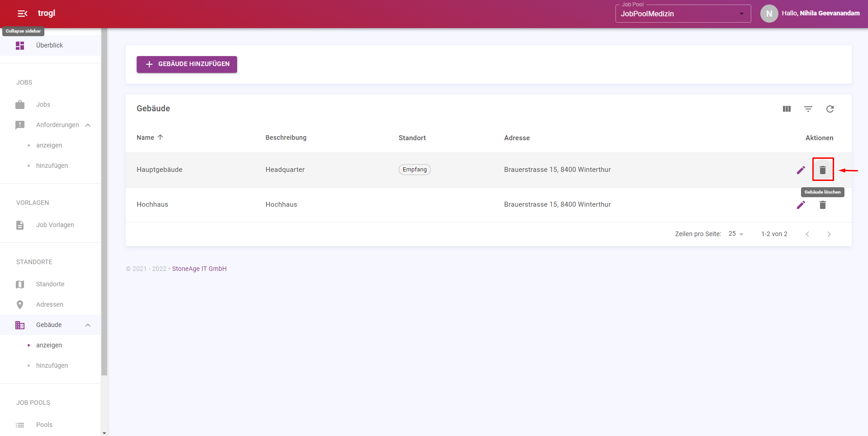Viewport: 868px width, 436px height.
Task: Edit the Hochhaus row with pencil icon
Action: (x=801, y=205)
